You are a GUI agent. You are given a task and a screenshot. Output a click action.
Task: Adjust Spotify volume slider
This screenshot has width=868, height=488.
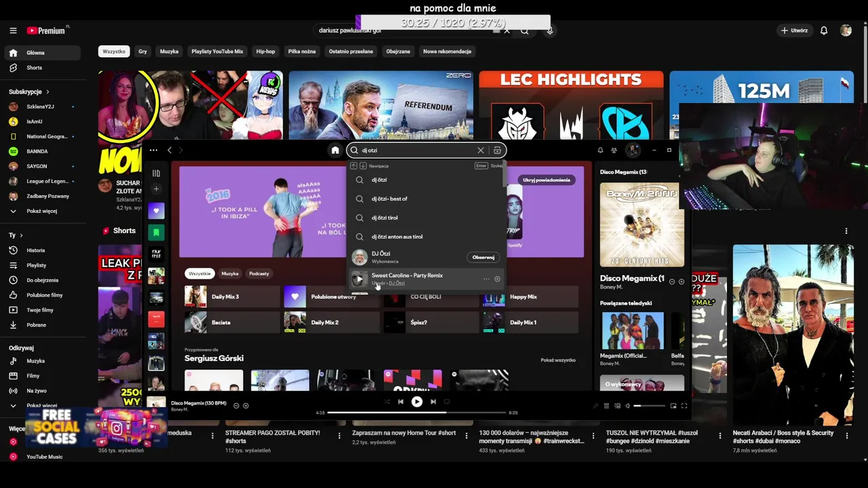[649, 405]
